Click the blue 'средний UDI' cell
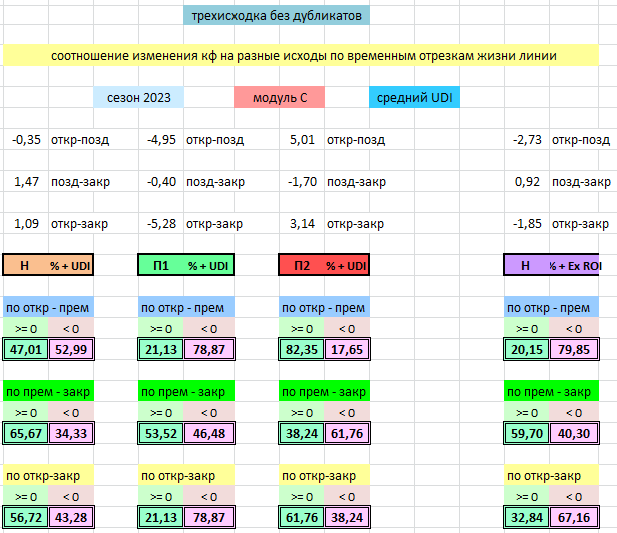This screenshot has width=617, height=533. 414,98
